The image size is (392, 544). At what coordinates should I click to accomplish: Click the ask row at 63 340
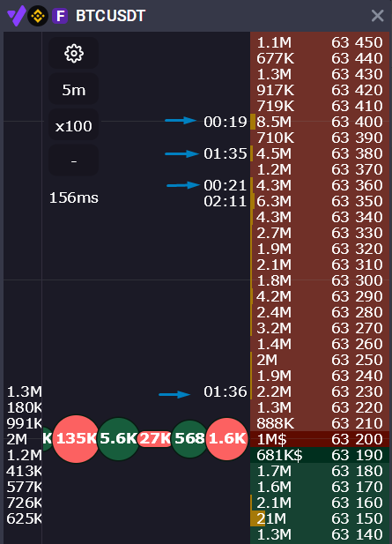[320, 217]
